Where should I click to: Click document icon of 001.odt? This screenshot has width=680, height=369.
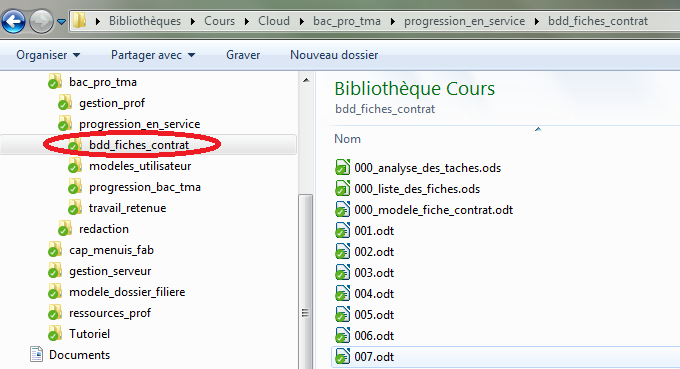(343, 231)
